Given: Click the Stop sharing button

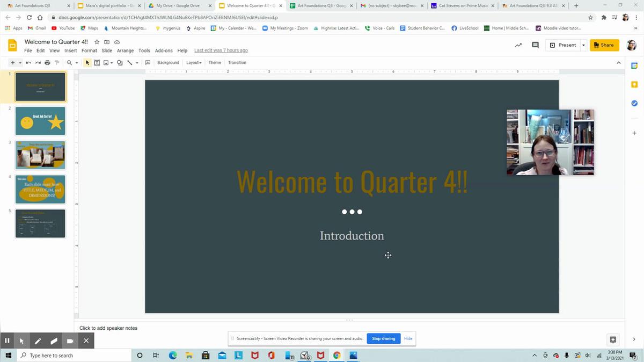Looking at the screenshot, I should 383,338.
